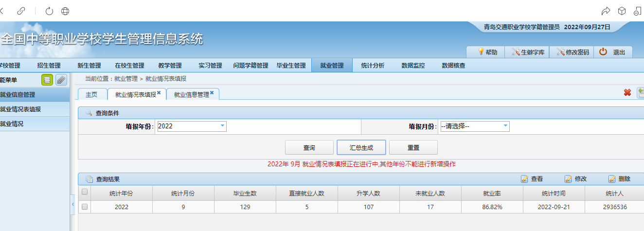Click the red X close-all-tabs icon
644x231 pixels.
(x=627, y=92)
